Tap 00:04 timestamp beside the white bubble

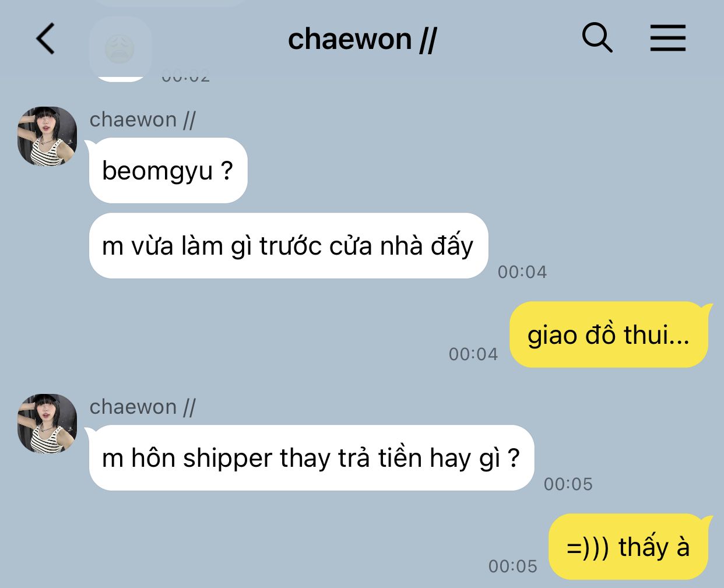[522, 272]
